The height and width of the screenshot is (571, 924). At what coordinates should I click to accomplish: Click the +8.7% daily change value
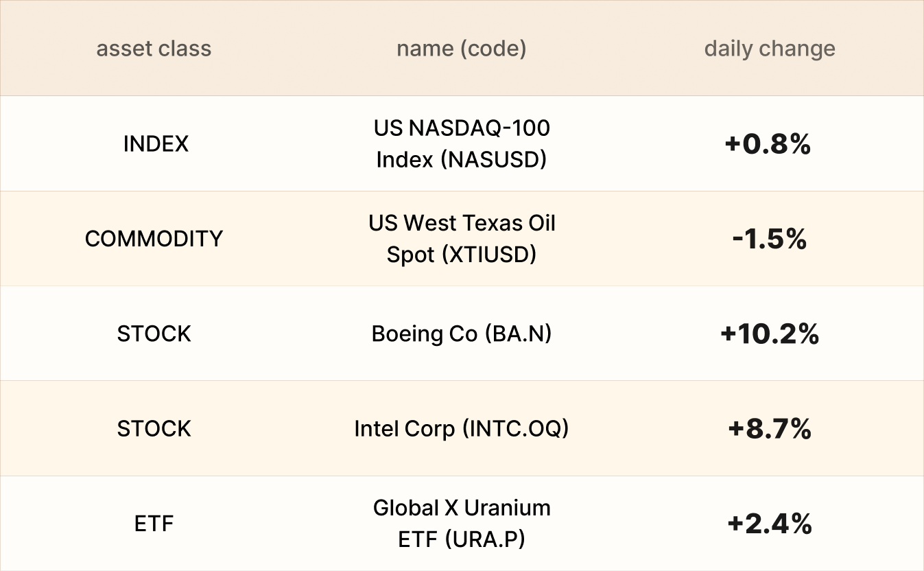770,429
